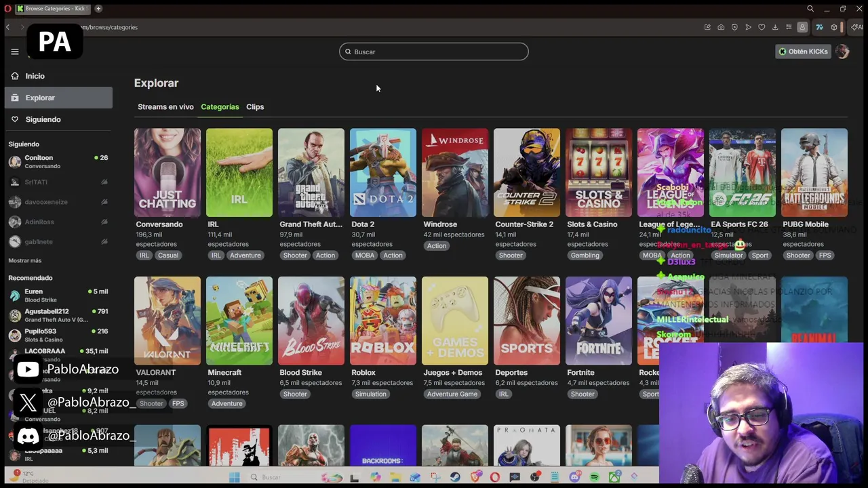The image size is (868, 488).
Task: Go to Inicio in sidebar
Action: (58, 76)
